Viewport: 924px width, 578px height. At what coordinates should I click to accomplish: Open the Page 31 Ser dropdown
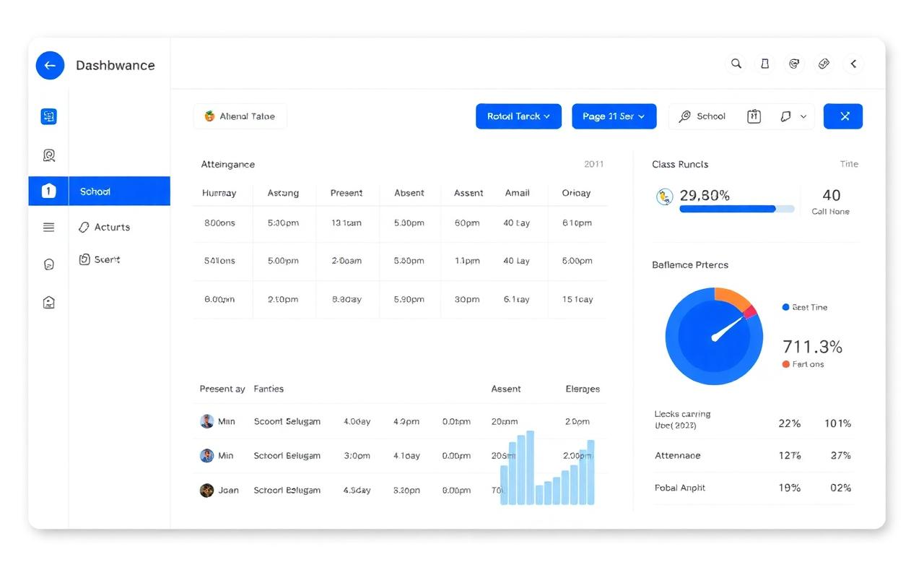click(x=614, y=116)
